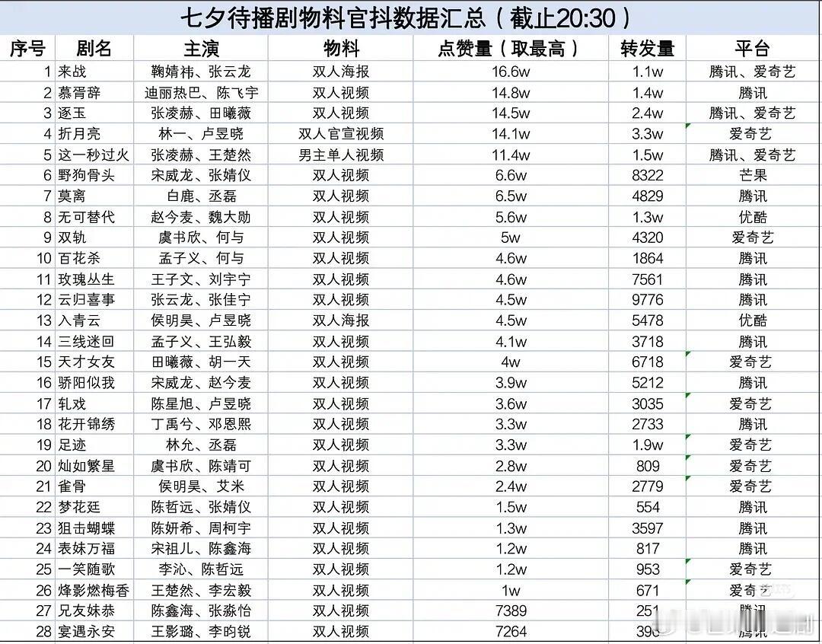Select the drama name cell 骄阳似我
Image resolution: width=822 pixels, height=644 pixels.
(94, 383)
